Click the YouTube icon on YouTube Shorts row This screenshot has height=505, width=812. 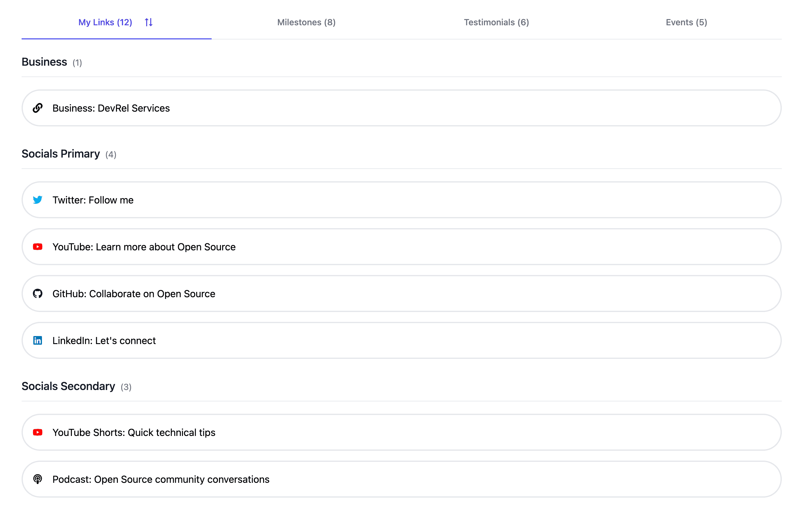coord(38,432)
